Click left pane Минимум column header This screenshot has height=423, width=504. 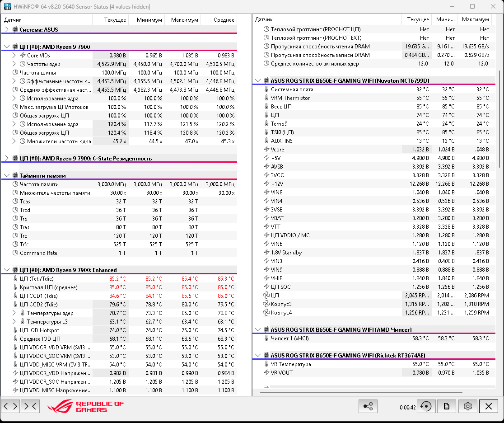tap(147, 19)
